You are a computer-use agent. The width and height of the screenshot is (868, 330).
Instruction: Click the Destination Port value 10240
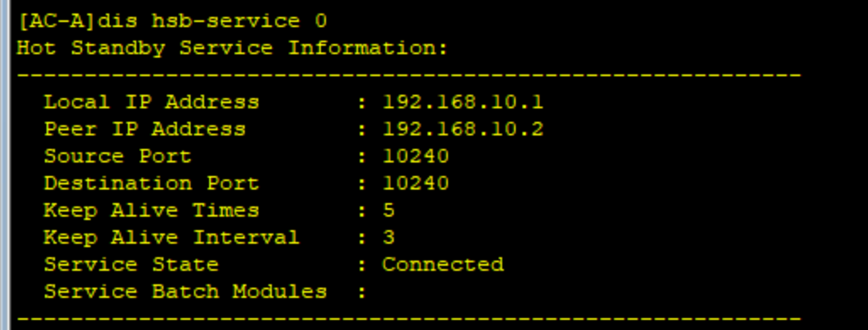pyautogui.click(x=415, y=184)
